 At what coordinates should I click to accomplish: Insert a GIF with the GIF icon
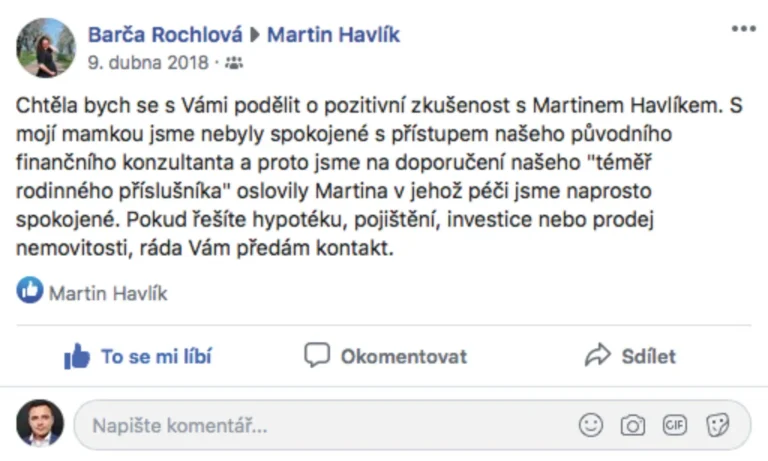pyautogui.click(x=675, y=426)
